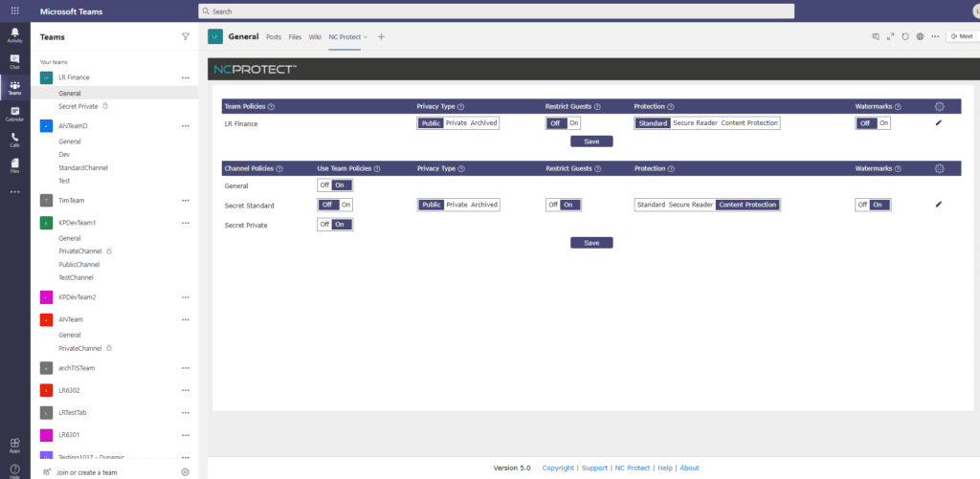Toggle Watermarks for Secret Standard channel

(x=873, y=205)
